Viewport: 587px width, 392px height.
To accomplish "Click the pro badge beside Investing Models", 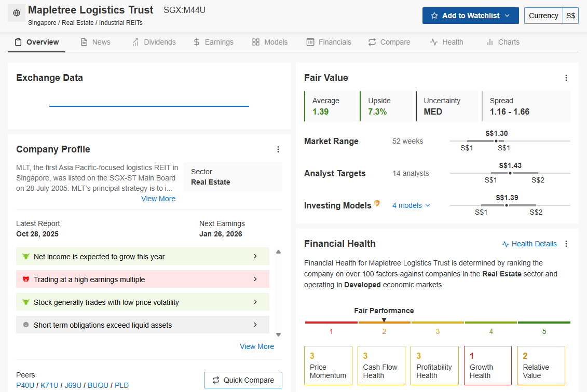I will [377, 203].
